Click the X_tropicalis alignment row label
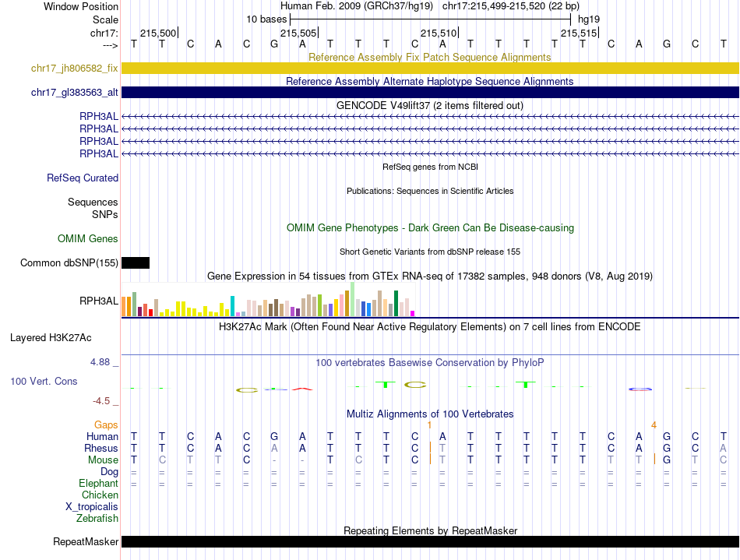 coord(92,507)
